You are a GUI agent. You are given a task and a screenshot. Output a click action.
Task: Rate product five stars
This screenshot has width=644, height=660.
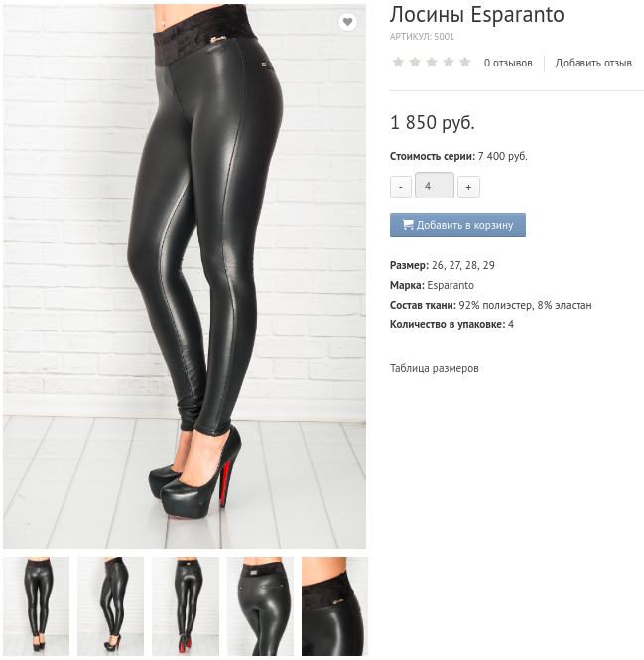(x=465, y=63)
